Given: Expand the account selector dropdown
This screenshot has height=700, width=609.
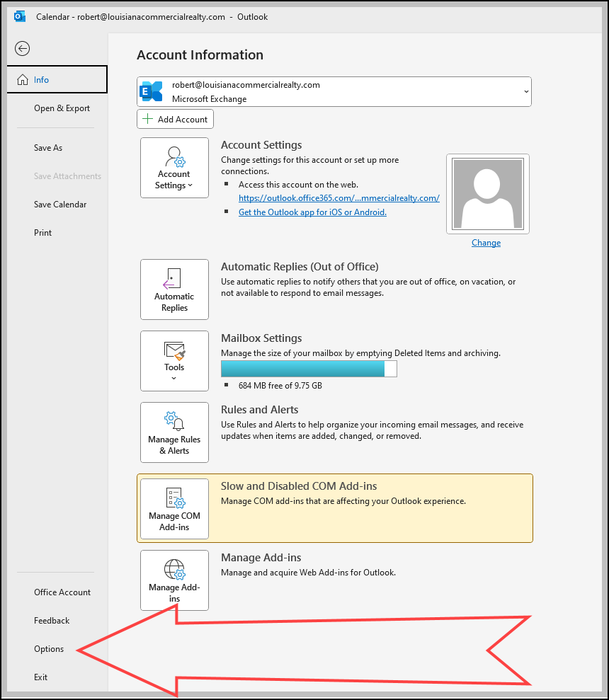Looking at the screenshot, I should pos(526,91).
